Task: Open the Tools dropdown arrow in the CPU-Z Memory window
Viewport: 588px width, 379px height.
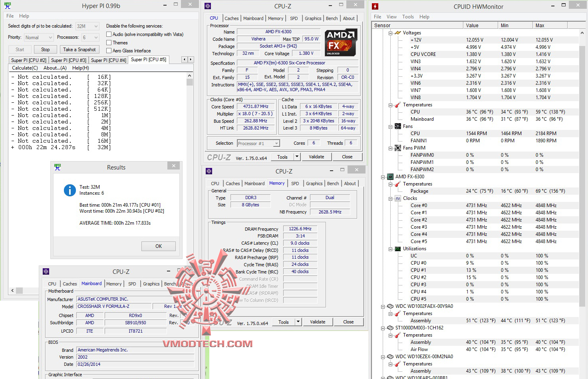Action: point(298,322)
